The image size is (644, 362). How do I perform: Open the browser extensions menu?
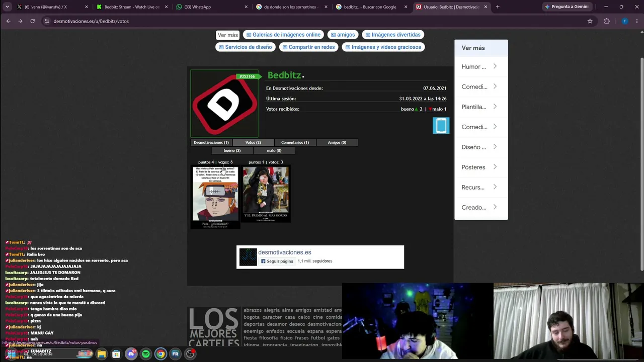[x=607, y=21]
